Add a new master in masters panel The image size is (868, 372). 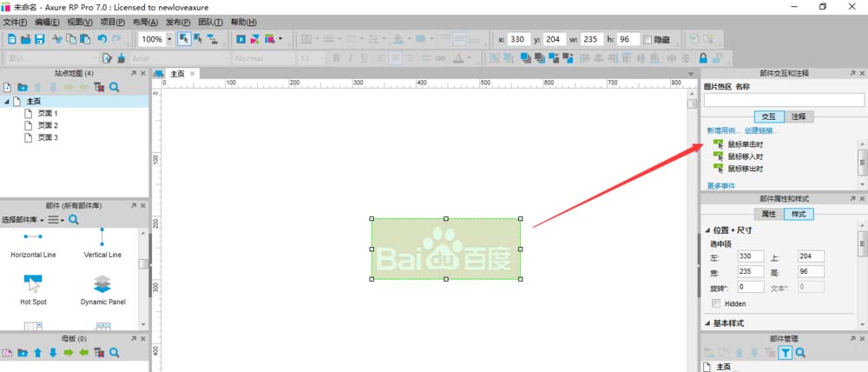click(x=7, y=352)
